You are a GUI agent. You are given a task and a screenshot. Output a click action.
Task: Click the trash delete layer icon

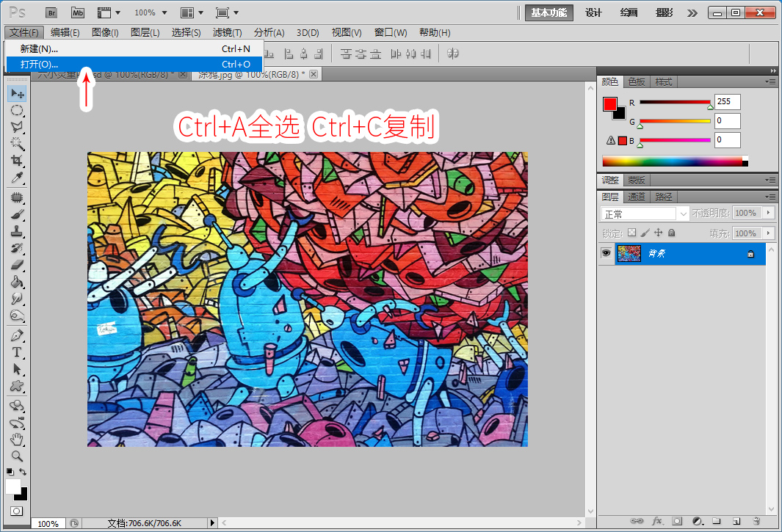[x=756, y=521]
